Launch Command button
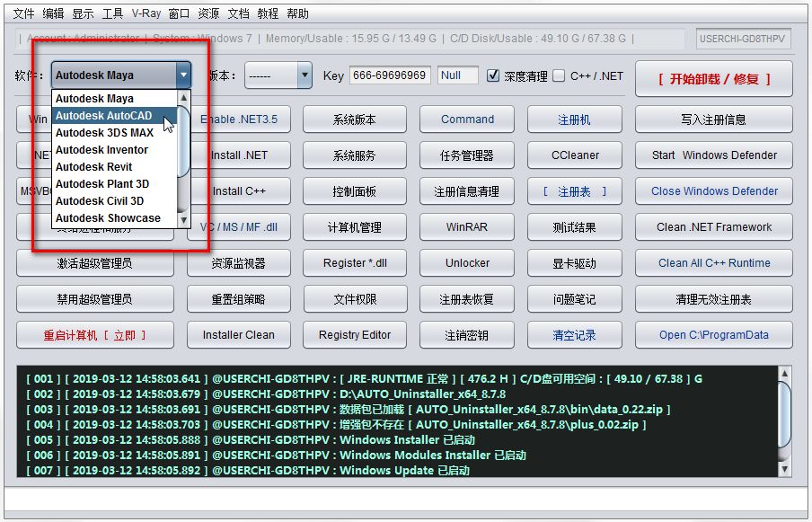This screenshot has height=522, width=812. point(467,119)
